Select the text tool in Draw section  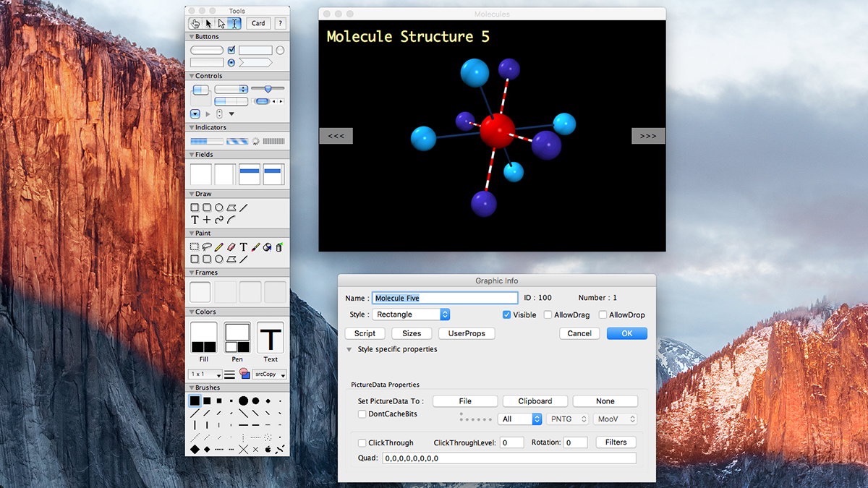(195, 220)
